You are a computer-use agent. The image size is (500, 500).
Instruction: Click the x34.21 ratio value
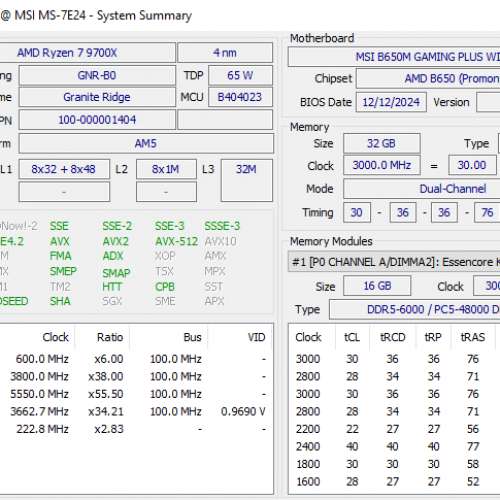click(106, 412)
